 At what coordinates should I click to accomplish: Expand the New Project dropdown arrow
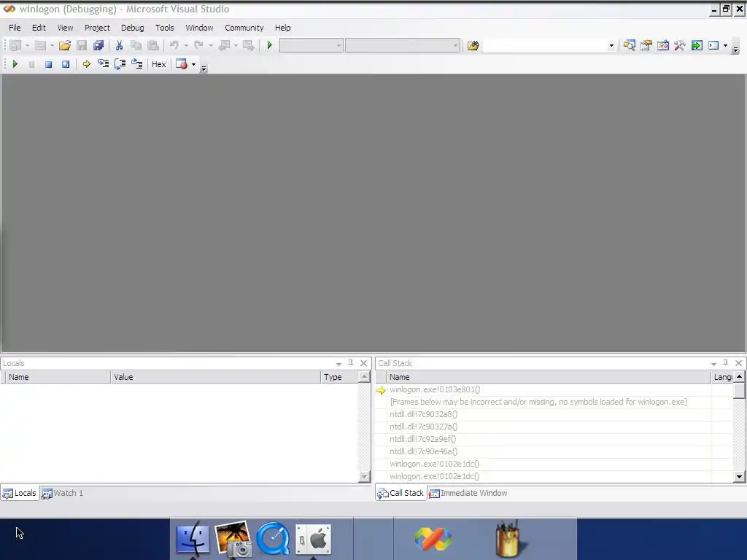[27, 45]
